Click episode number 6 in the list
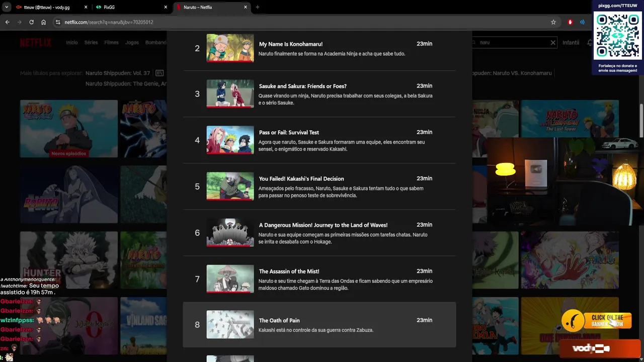Image resolution: width=644 pixels, height=362 pixels. pos(197,233)
